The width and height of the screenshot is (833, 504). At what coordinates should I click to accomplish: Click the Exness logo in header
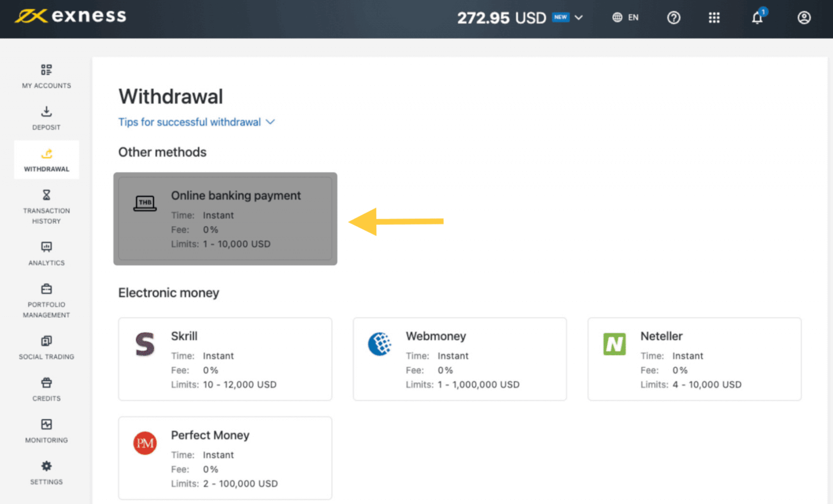point(70,17)
